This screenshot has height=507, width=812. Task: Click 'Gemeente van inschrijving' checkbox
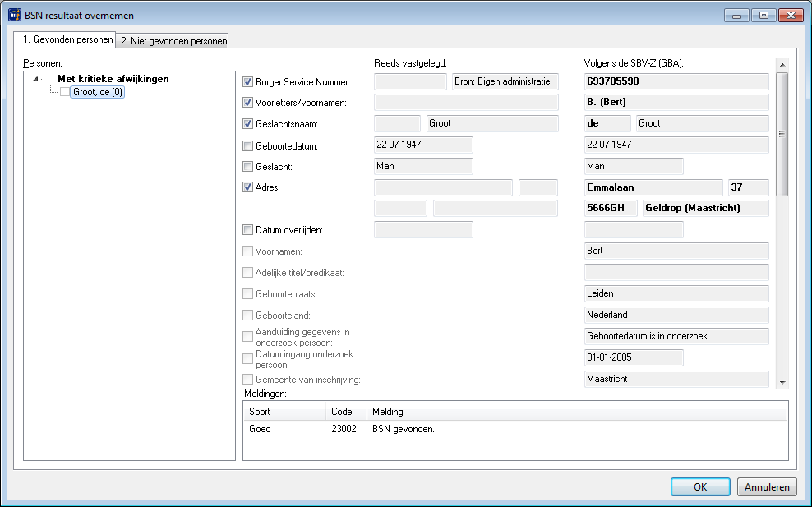click(x=247, y=380)
